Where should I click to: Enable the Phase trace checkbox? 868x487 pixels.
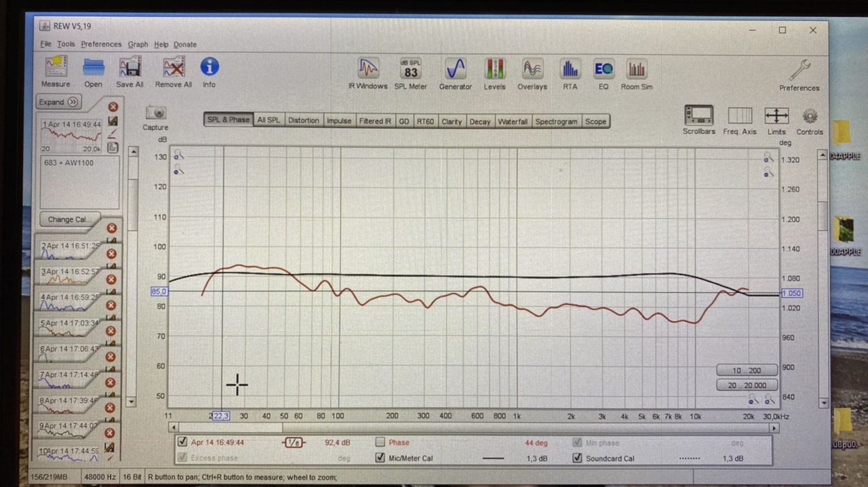(380, 442)
